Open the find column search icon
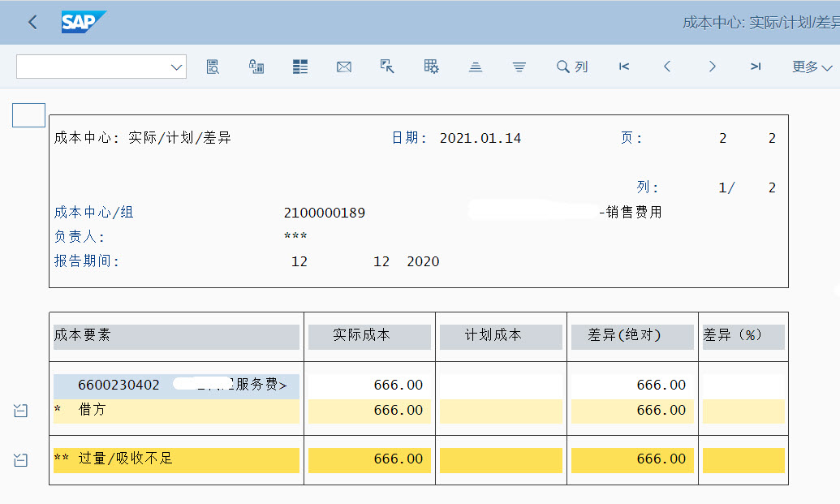Screen dimensions: 840x504 566,67
